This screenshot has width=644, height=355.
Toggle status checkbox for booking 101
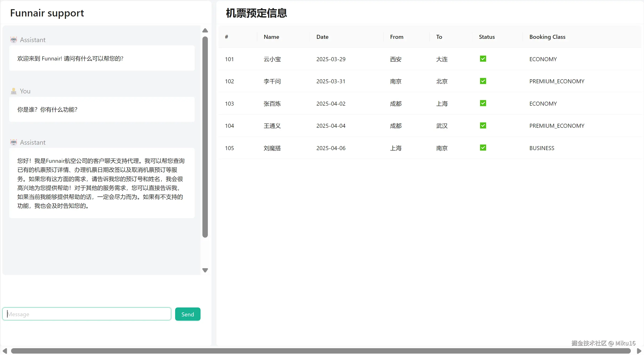(483, 59)
